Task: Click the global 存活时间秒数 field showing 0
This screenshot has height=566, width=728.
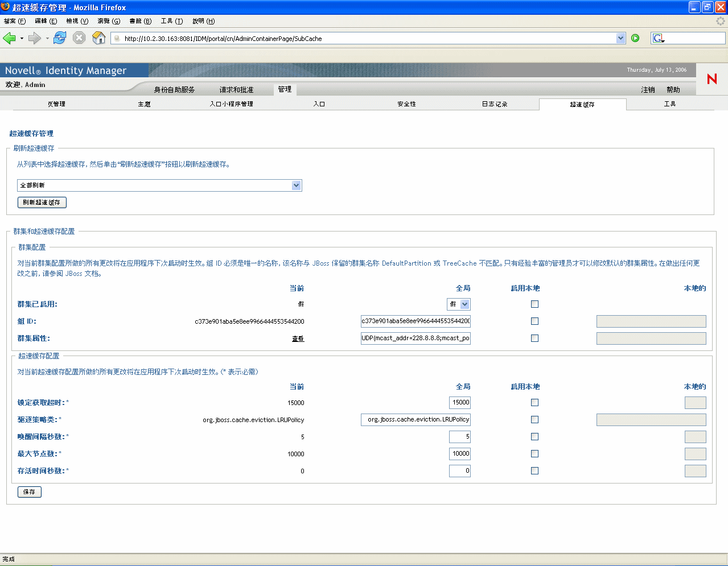Action: coord(460,471)
